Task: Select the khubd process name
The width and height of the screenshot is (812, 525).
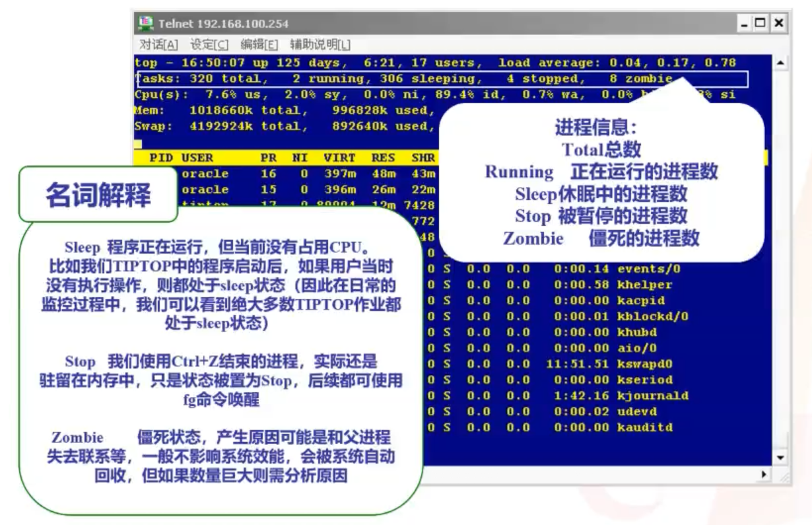Action: point(637,333)
